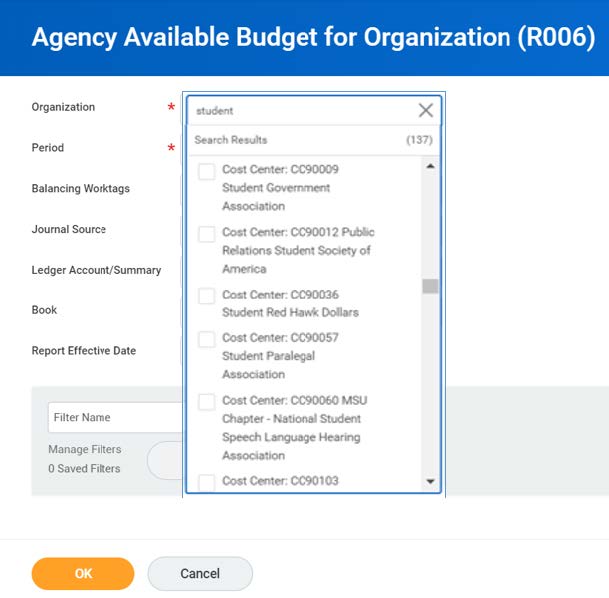609x598 pixels.
Task: Click the Period field label
Action: tap(47, 148)
